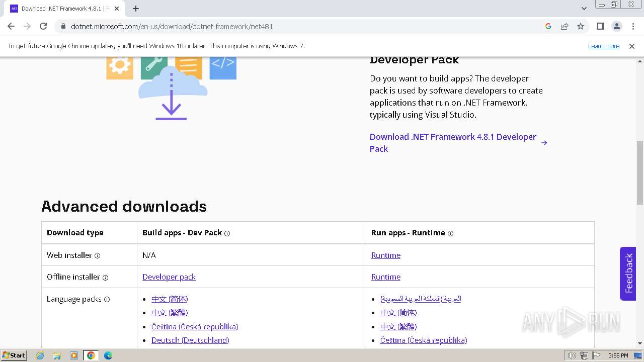Open Windows Media Player from taskbar
This screenshot has width=644, height=362.
coord(74,355)
